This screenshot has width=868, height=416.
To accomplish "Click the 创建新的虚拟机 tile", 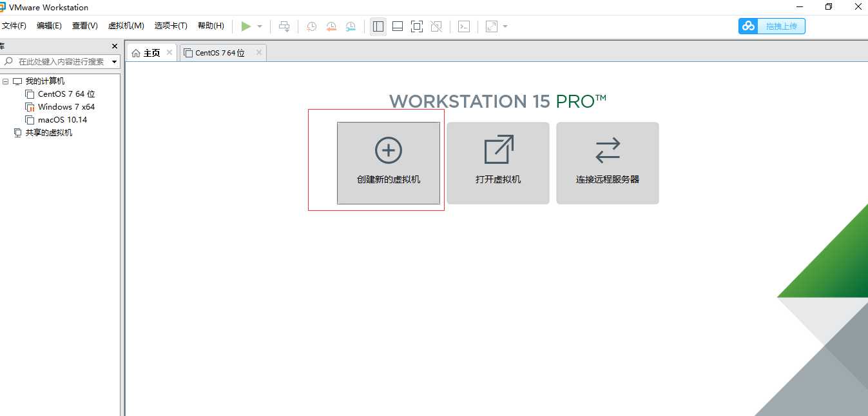I will (389, 163).
